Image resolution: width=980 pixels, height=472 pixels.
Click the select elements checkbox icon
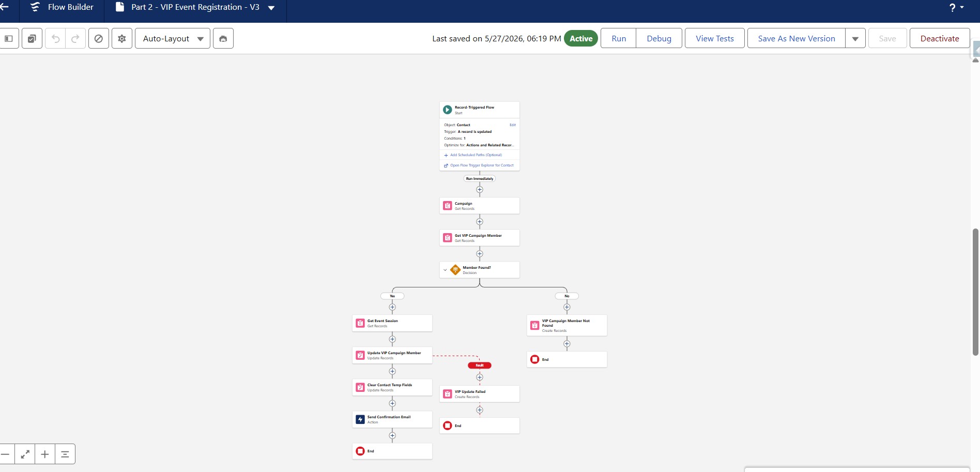[32, 38]
